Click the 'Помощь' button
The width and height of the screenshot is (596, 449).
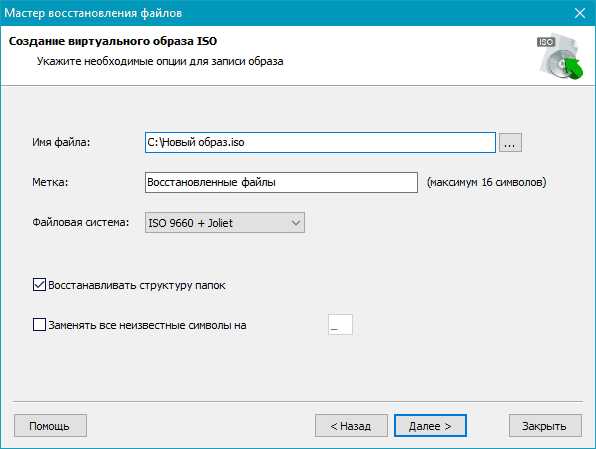coord(50,426)
